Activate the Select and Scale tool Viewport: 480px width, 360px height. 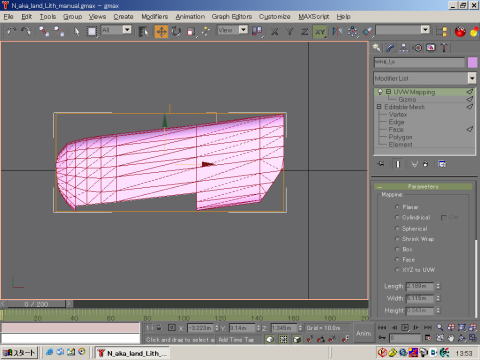click(x=191, y=31)
